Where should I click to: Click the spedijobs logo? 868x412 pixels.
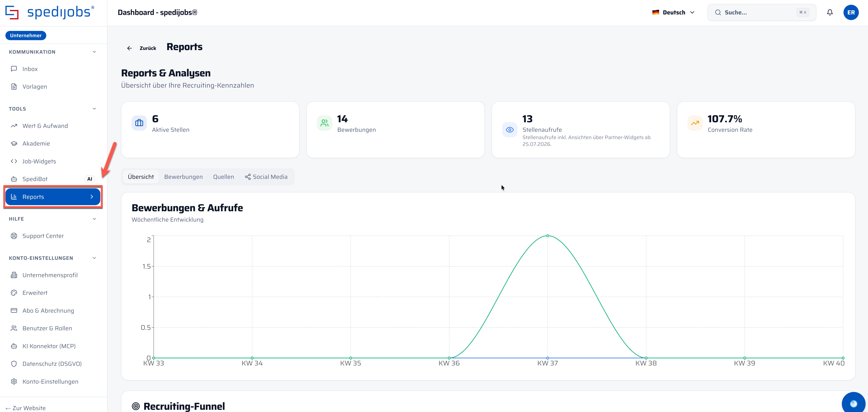tap(50, 12)
